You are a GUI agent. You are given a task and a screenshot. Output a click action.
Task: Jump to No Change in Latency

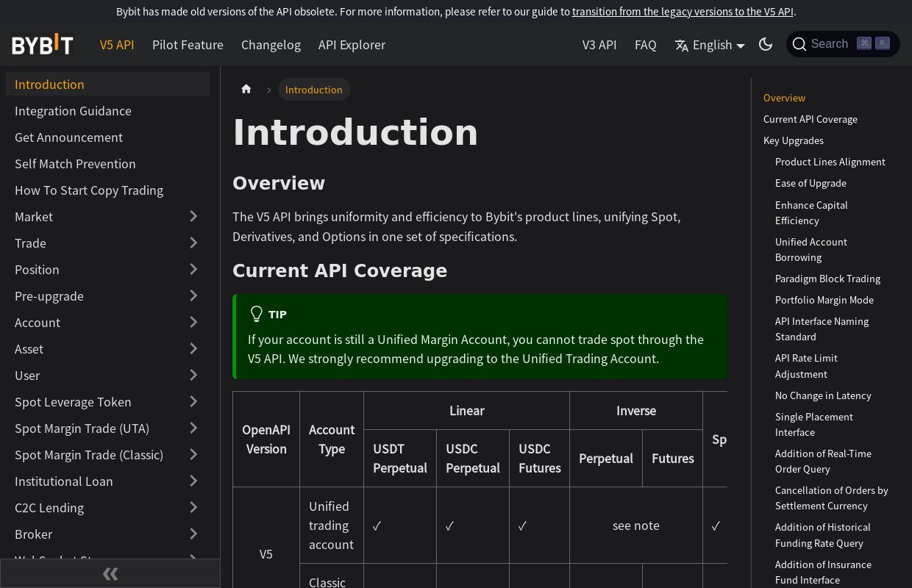823,395
